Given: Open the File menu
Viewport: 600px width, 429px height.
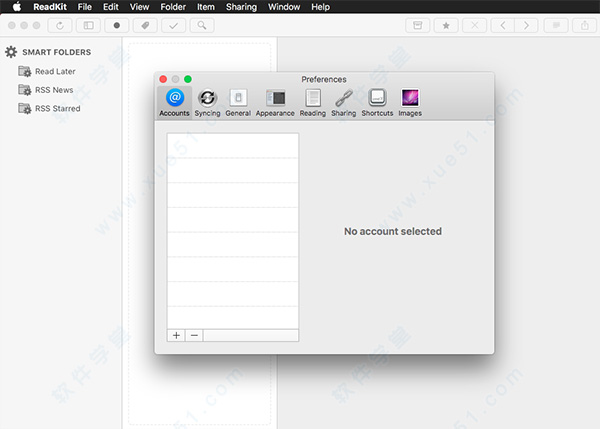Looking at the screenshot, I should pyautogui.click(x=85, y=7).
